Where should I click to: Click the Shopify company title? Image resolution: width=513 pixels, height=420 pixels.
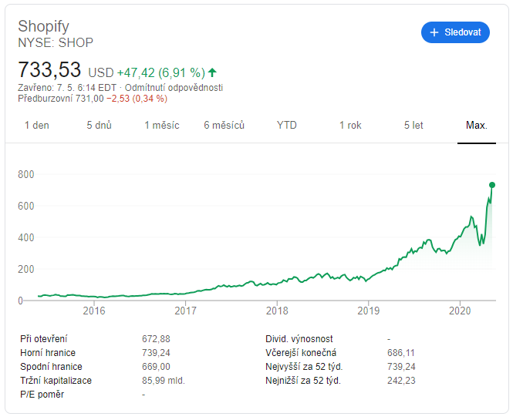pyautogui.click(x=43, y=26)
